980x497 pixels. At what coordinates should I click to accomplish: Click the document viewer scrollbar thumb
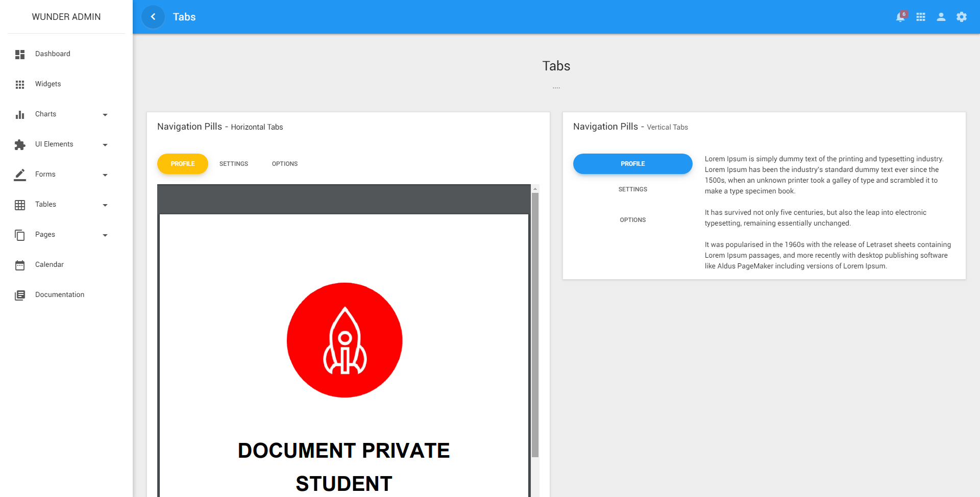click(x=535, y=325)
